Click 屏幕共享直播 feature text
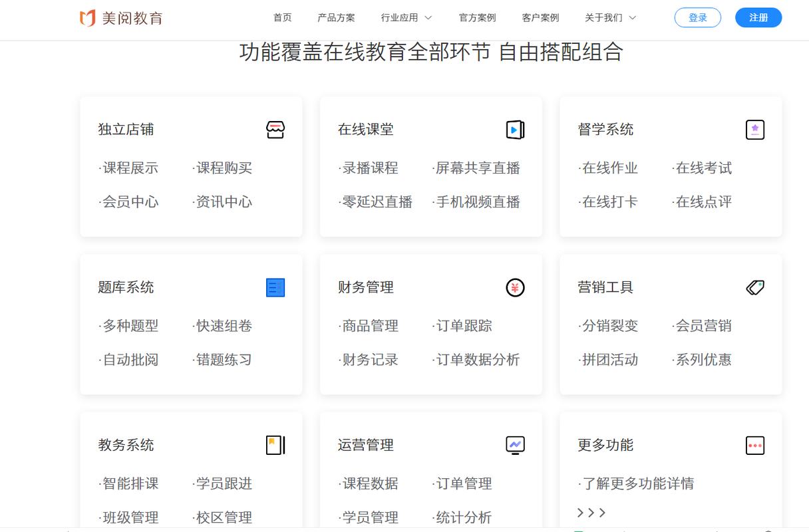Viewport: 809px width, 532px height. [x=476, y=168]
